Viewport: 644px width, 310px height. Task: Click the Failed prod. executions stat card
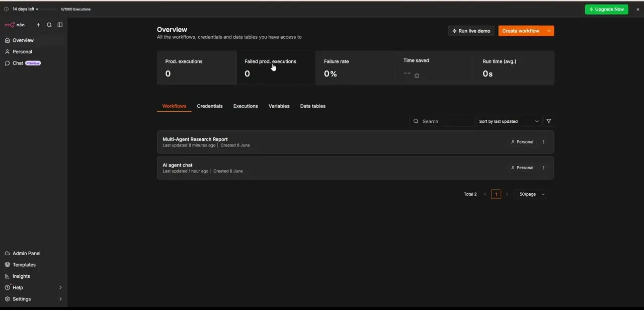click(x=276, y=68)
